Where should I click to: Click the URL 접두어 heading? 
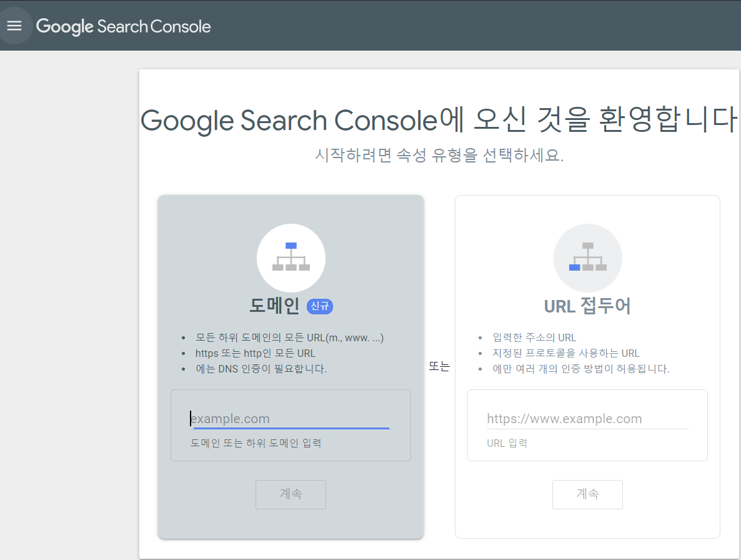(x=587, y=306)
